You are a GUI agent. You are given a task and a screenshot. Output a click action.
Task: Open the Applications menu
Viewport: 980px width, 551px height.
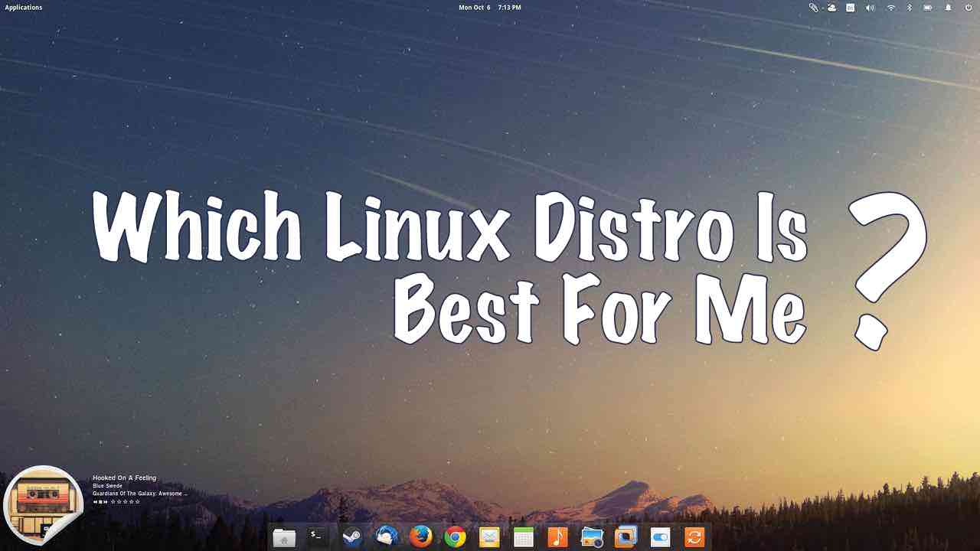23,7
